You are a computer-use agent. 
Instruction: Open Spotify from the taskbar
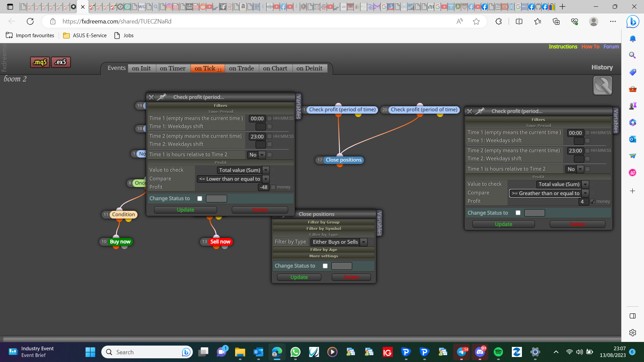[x=498, y=352]
